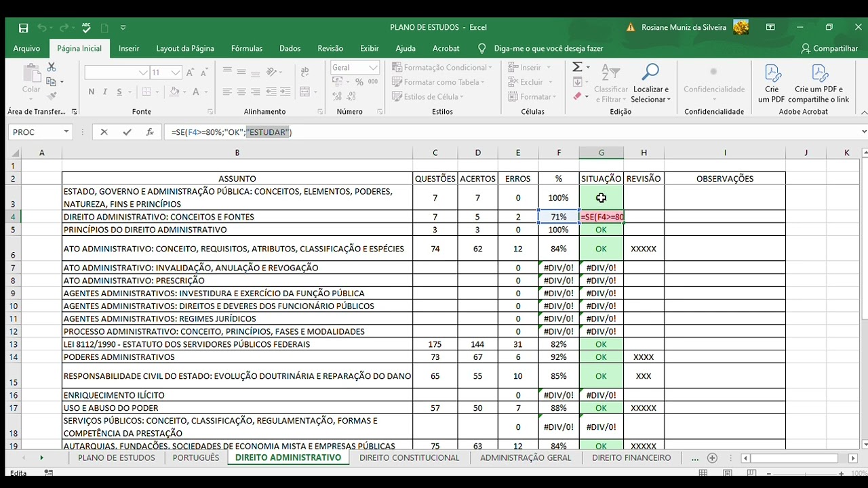Click the Format Painter brush icon
The image size is (868, 488).
point(52,97)
